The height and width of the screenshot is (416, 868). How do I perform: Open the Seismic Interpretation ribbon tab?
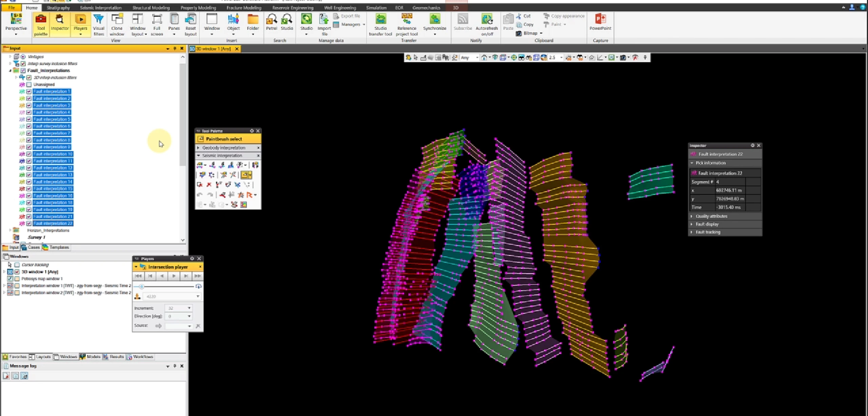tap(101, 7)
